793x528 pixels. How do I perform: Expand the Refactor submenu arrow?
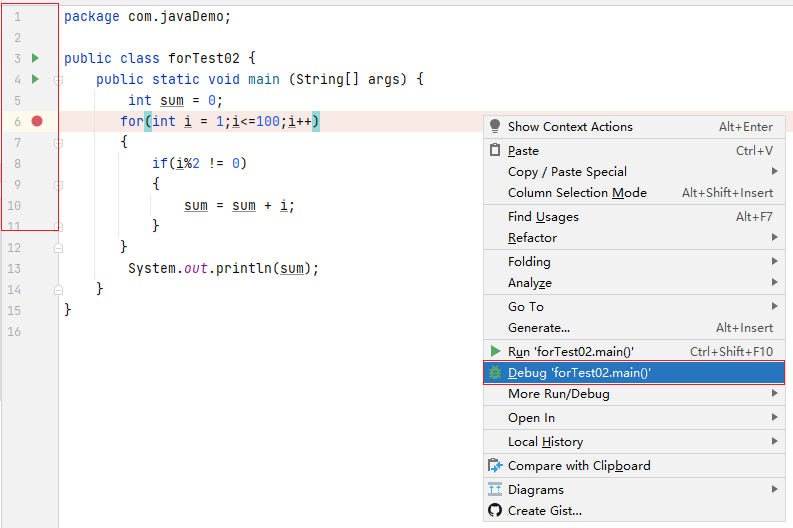774,237
